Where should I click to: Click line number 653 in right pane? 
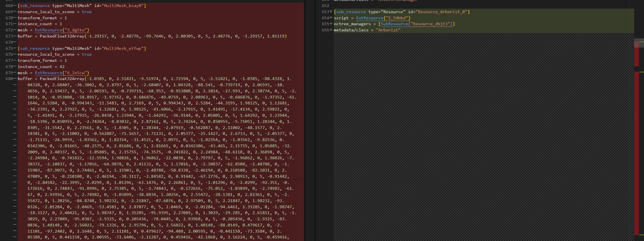[x=325, y=12]
